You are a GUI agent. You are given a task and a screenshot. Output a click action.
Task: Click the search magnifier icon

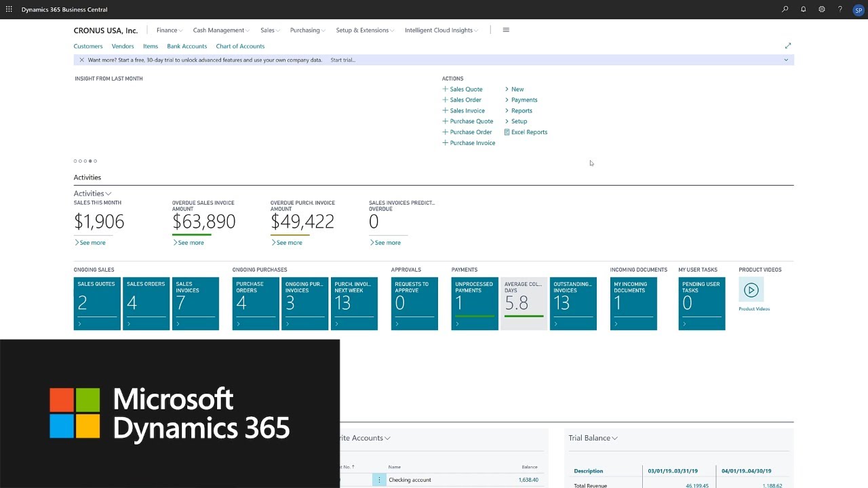(x=785, y=9)
